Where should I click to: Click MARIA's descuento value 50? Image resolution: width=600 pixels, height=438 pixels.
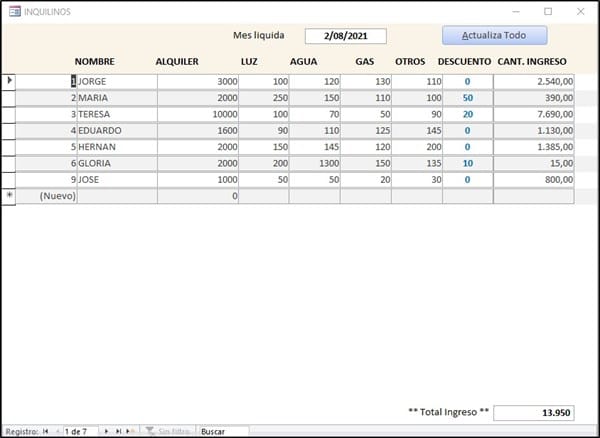(x=467, y=98)
